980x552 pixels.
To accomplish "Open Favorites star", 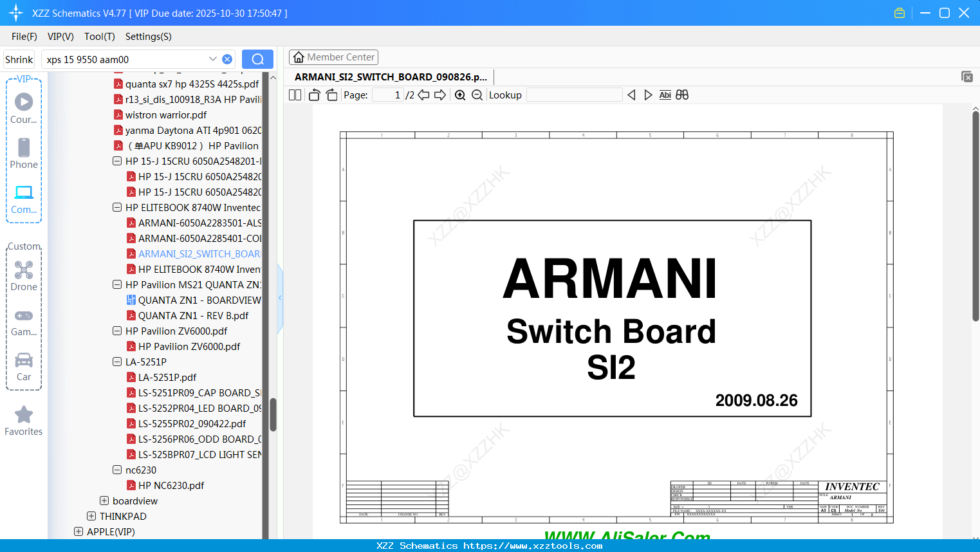I will (x=24, y=421).
